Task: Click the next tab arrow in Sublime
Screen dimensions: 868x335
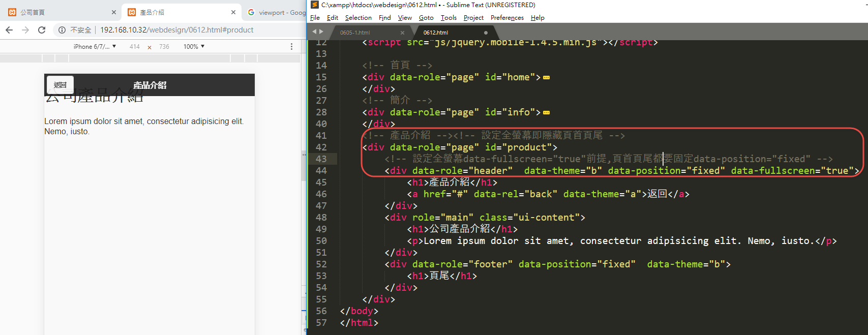Action: pyautogui.click(x=321, y=32)
